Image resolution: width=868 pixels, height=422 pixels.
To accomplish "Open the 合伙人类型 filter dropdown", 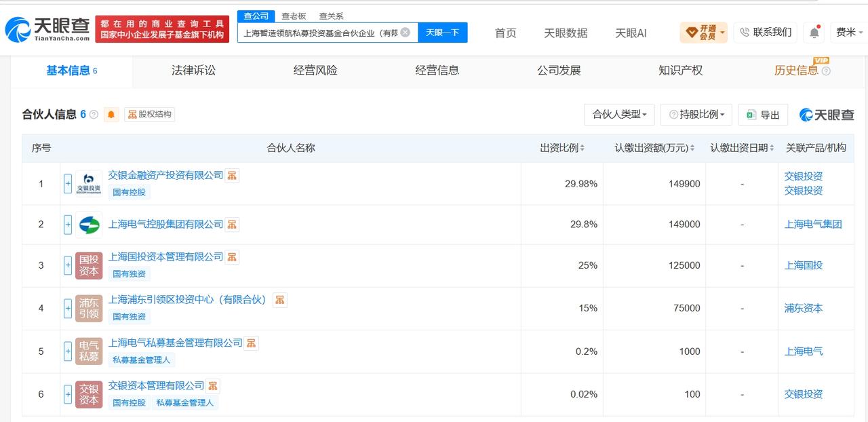I will pyautogui.click(x=619, y=115).
